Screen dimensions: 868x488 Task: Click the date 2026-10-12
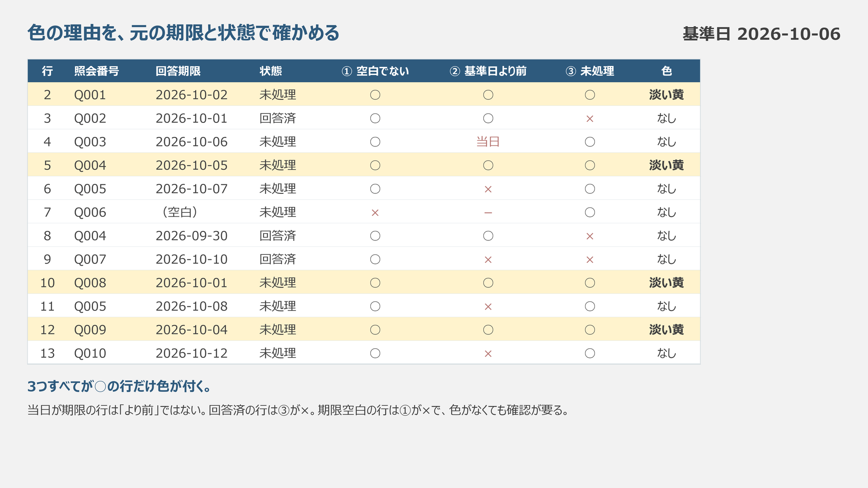(x=192, y=353)
